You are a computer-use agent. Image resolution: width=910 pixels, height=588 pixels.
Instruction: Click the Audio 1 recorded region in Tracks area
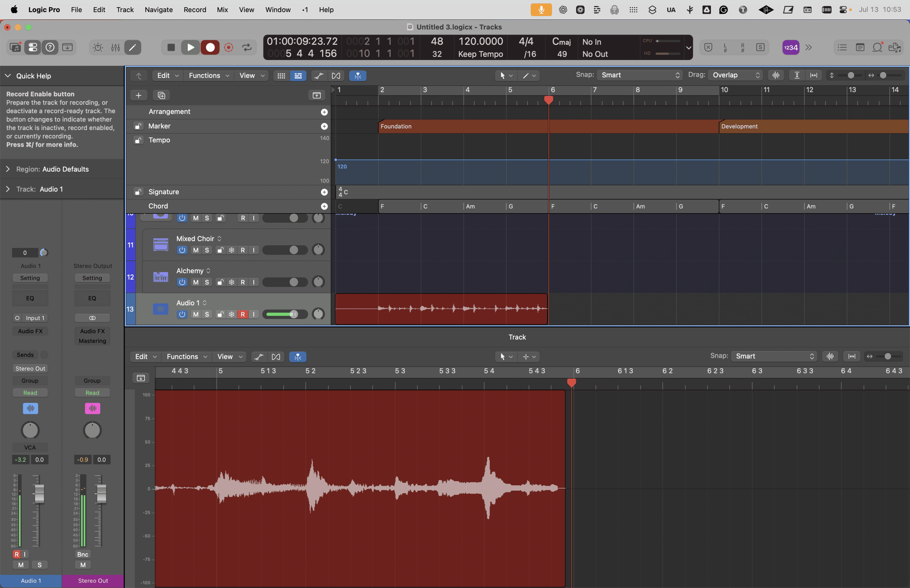click(441, 309)
